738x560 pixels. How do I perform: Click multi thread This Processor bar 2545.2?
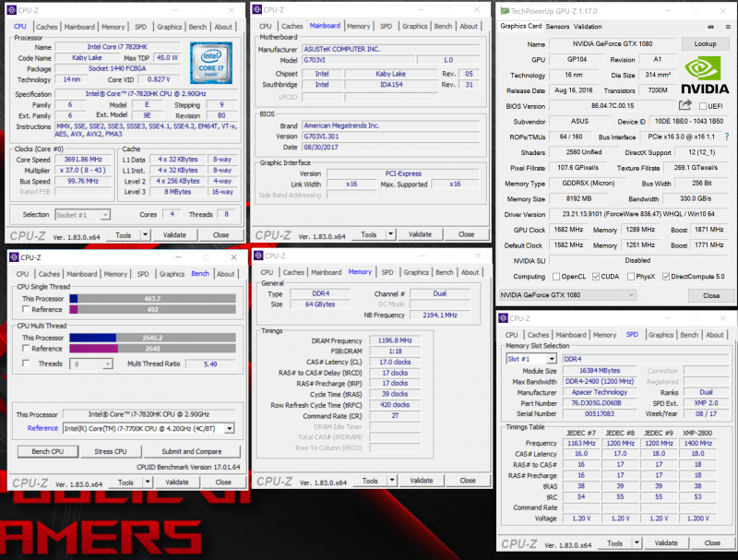point(152,338)
